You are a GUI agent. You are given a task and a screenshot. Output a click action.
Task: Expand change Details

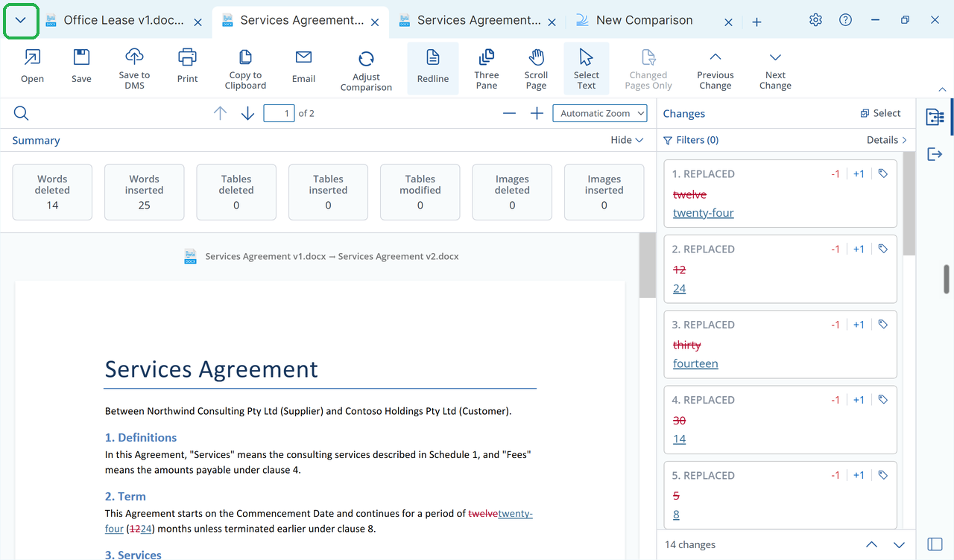coord(887,140)
